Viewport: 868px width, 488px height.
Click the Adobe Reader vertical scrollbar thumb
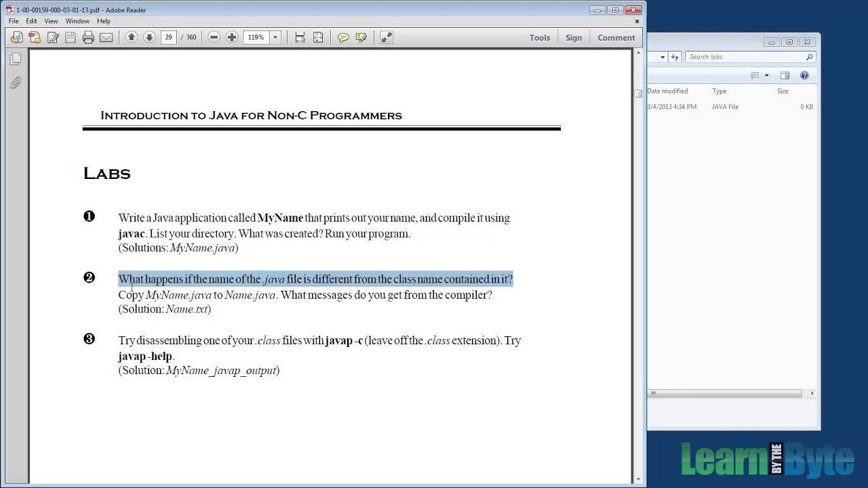coord(637,94)
